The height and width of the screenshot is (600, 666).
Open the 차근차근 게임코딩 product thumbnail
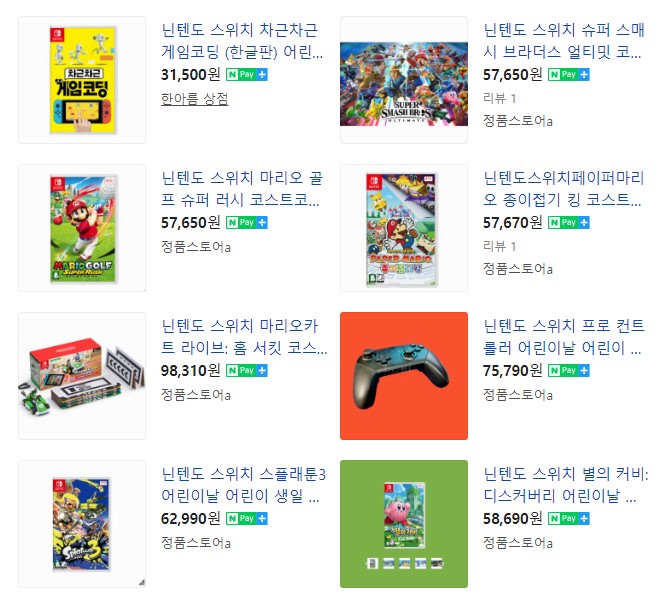82,80
